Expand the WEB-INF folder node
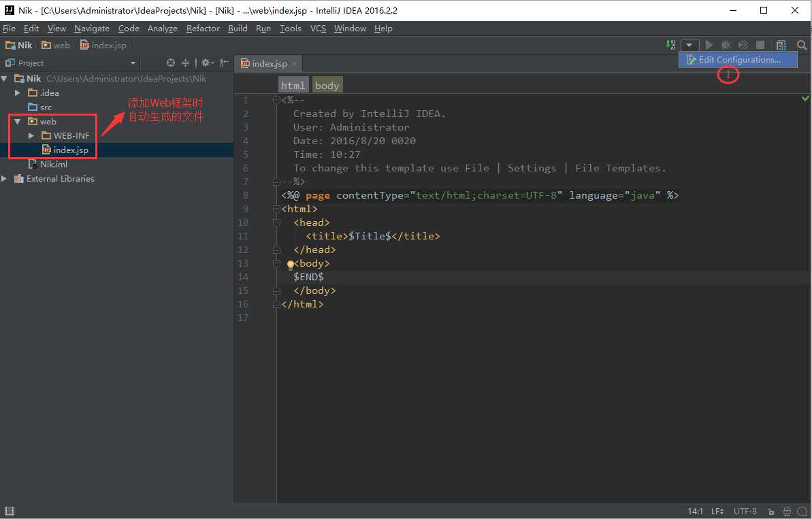Viewport: 812px width, 519px height. (x=31, y=135)
